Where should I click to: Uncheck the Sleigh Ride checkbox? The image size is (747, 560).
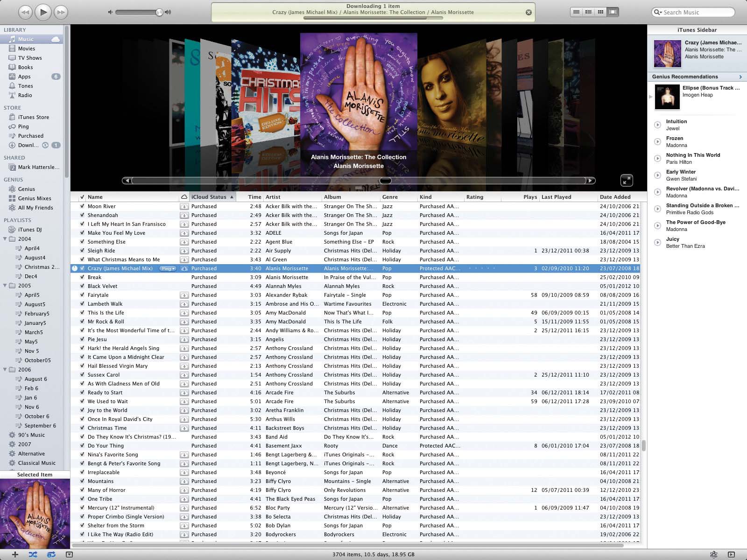coord(82,251)
